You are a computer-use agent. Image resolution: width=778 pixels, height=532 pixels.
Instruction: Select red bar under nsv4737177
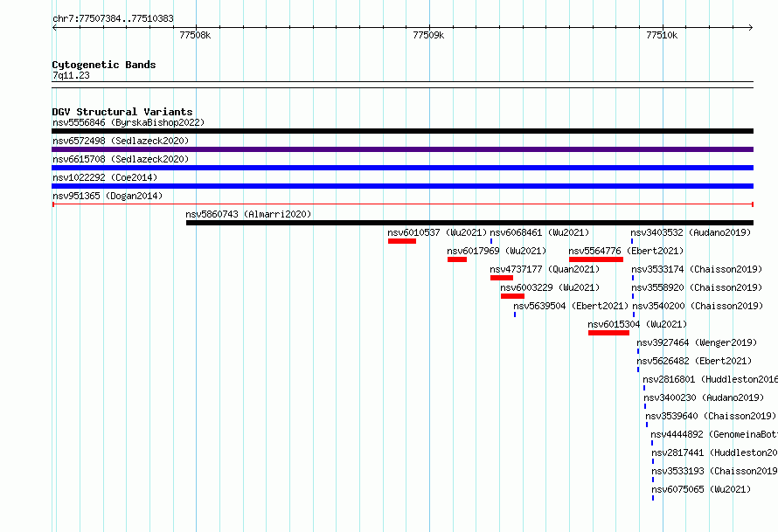[502, 278]
